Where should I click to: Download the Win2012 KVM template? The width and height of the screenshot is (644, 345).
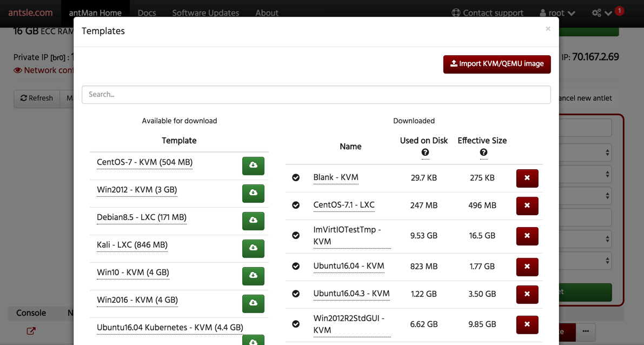(x=253, y=193)
